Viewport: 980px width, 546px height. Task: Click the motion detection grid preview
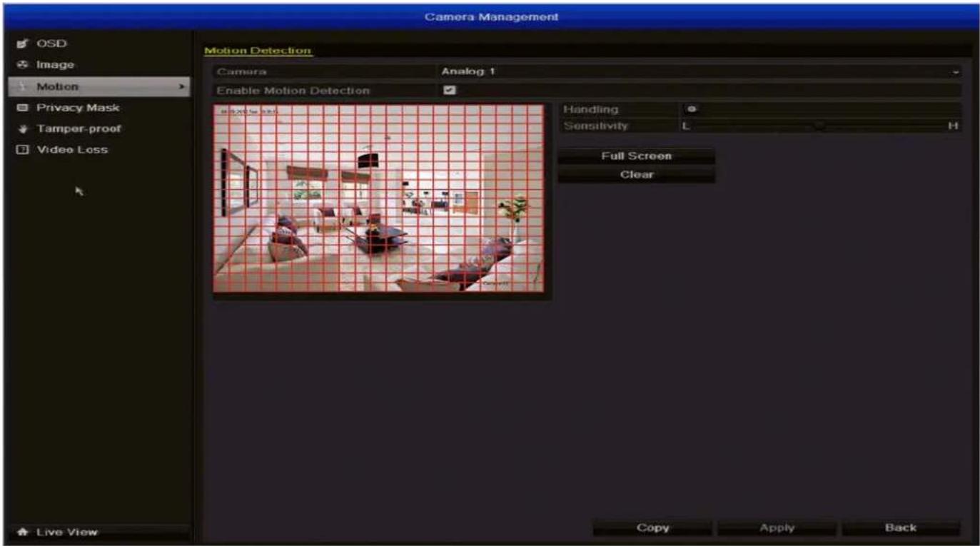(378, 199)
